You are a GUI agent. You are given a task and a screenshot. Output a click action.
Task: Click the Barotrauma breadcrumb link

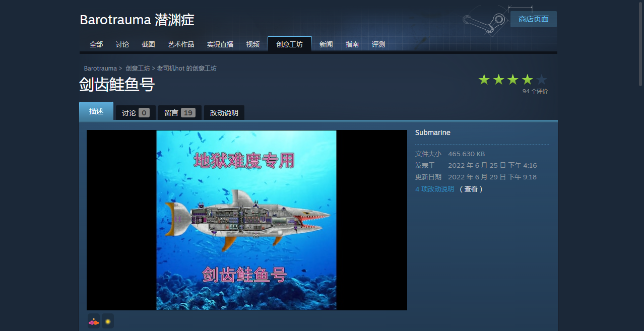(100, 68)
